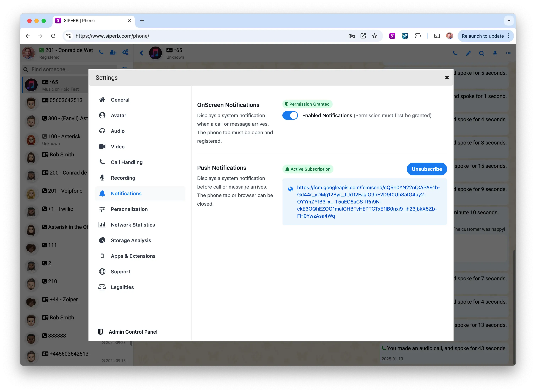Open the FCM push subscription URL

(368, 202)
